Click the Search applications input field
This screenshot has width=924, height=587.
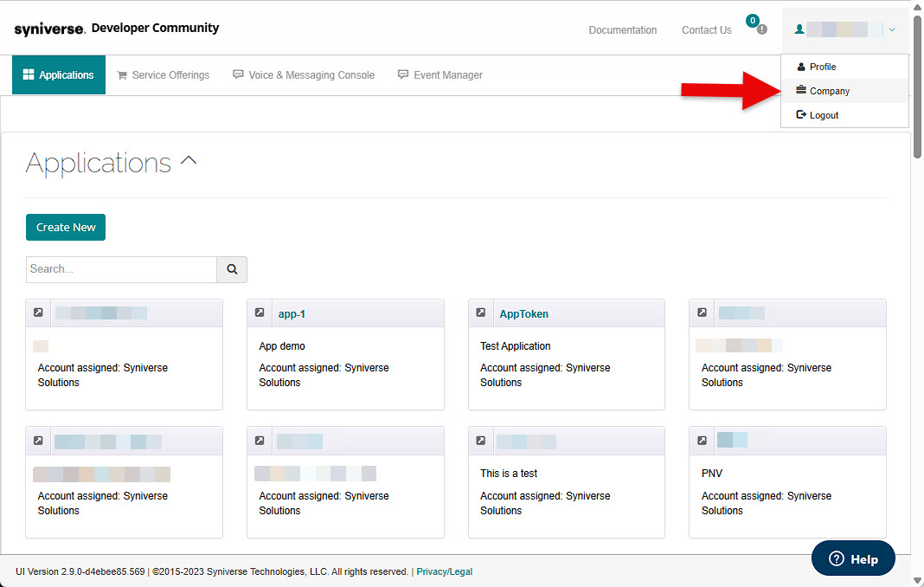121,269
